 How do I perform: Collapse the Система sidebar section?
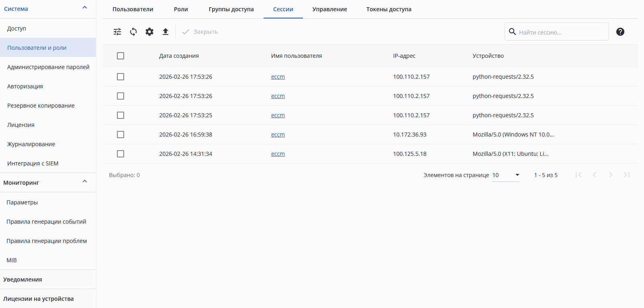click(85, 8)
